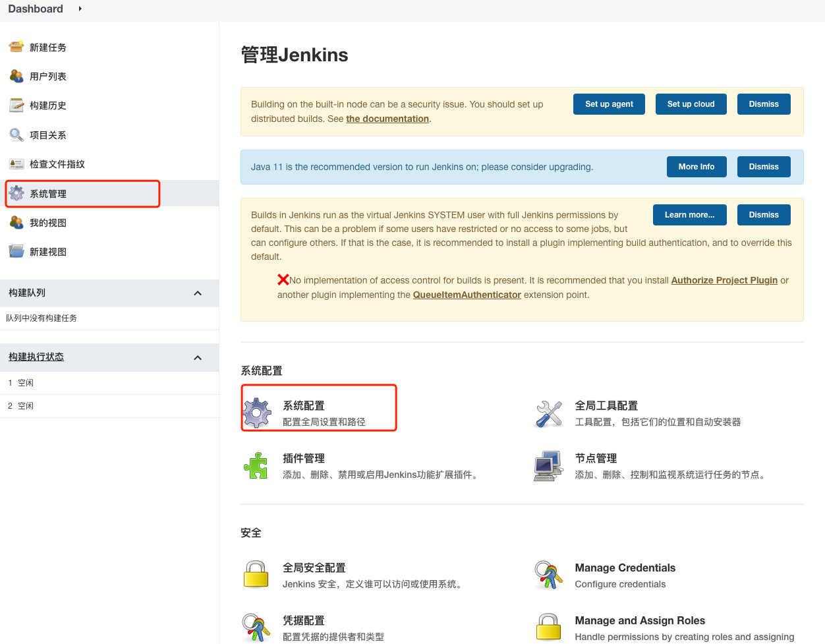Open 凭据配置 link
The image size is (825, 644).
[x=304, y=620]
